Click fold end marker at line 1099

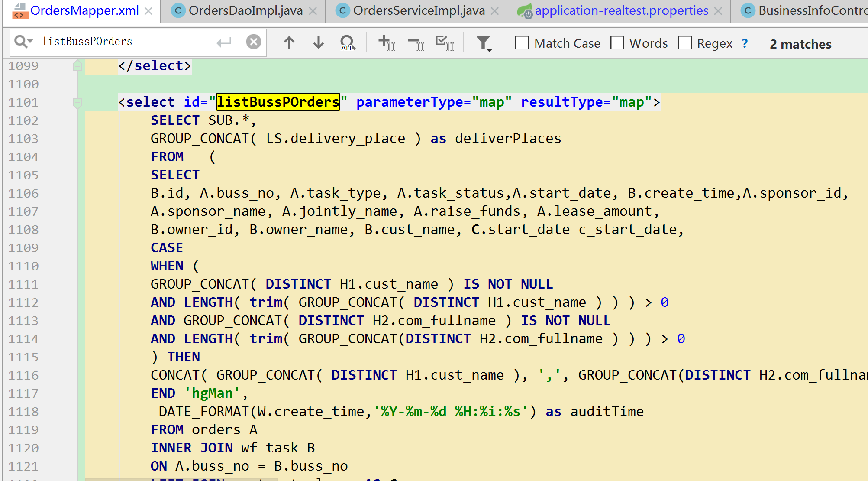click(x=77, y=66)
